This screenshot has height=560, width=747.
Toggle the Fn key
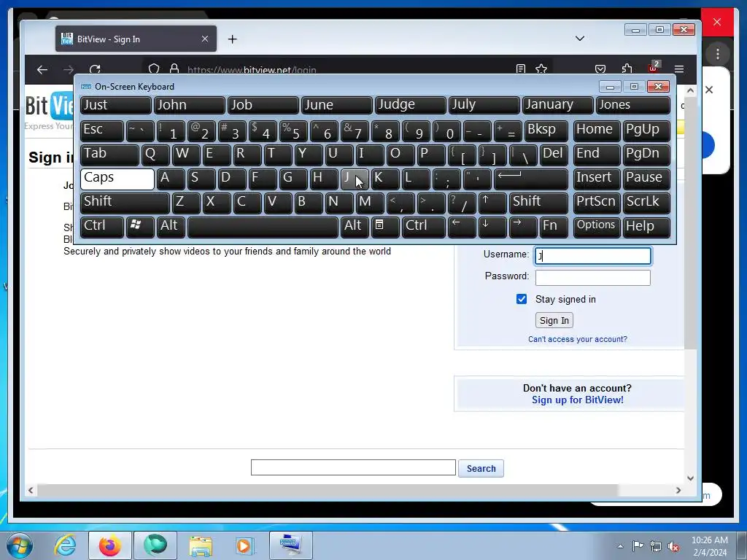[554, 227]
